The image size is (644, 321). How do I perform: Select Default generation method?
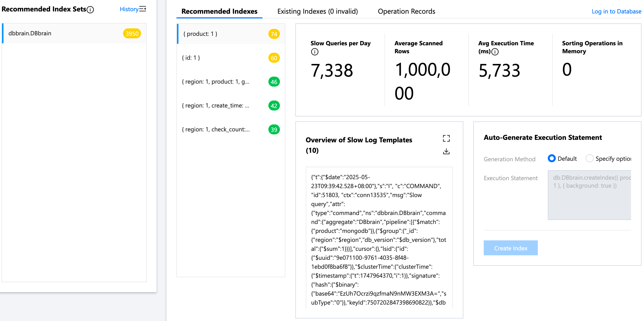(552, 159)
